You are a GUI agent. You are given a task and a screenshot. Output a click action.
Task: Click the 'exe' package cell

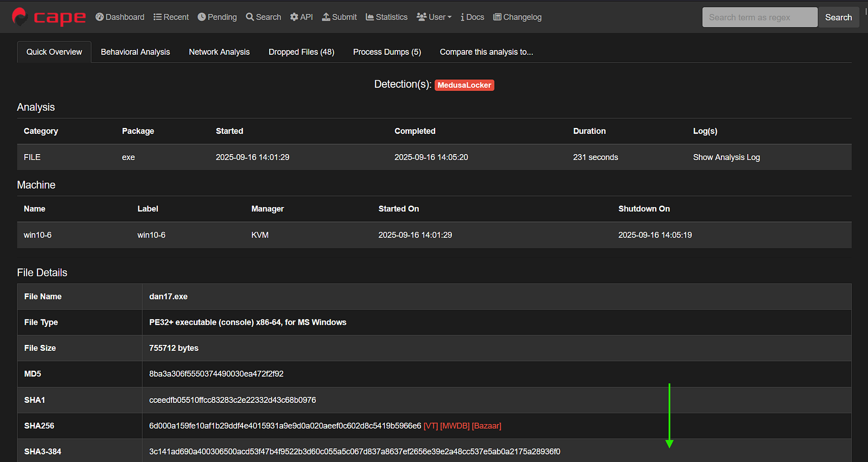[129, 157]
